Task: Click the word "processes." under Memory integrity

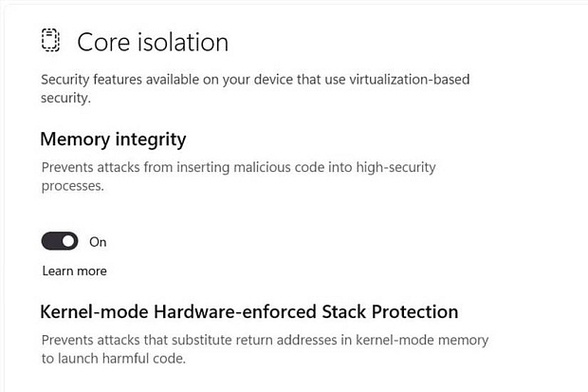Action: [x=72, y=187]
